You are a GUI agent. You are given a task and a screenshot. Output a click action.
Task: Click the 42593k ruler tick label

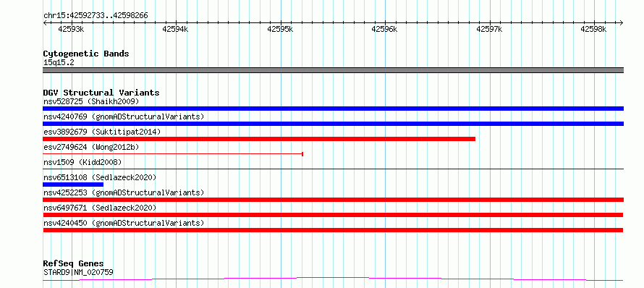(72, 29)
